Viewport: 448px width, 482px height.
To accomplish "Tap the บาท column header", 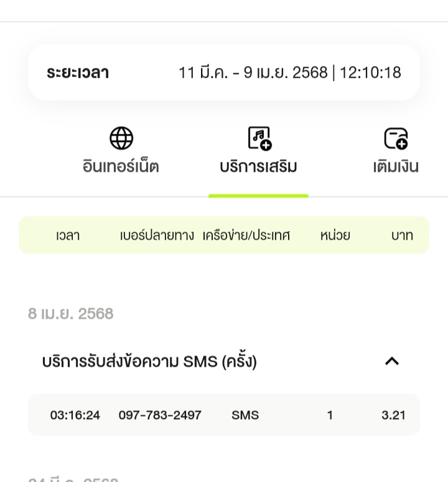I will [402, 235].
